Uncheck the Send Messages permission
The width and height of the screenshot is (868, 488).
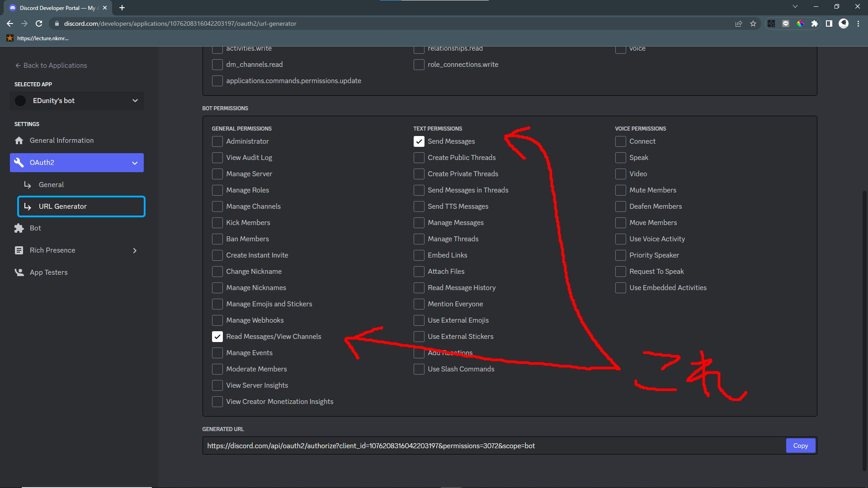(419, 141)
